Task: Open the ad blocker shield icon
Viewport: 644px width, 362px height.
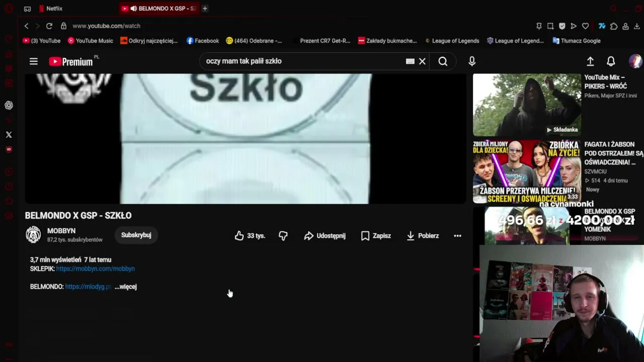Action: [x=562, y=26]
